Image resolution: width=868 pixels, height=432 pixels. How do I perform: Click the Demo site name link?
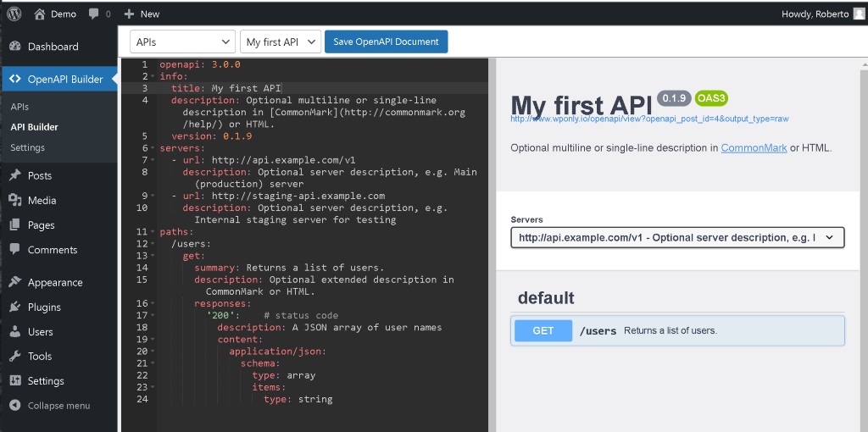coord(64,14)
